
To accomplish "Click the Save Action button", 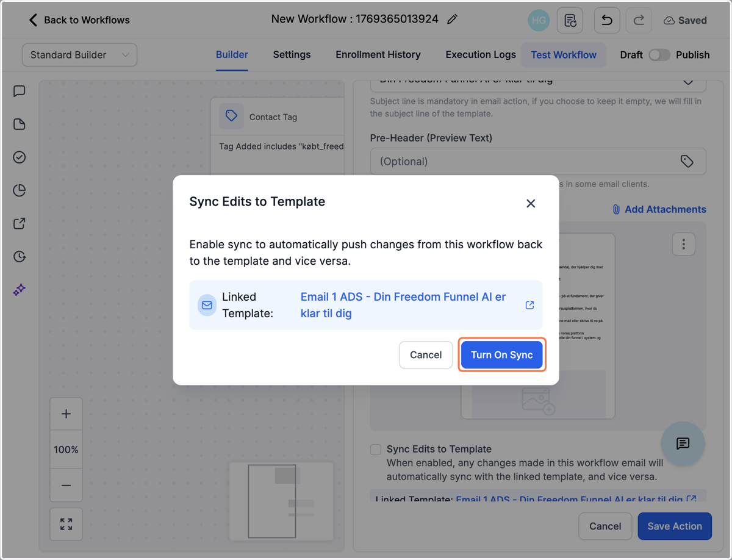I will tap(675, 526).
